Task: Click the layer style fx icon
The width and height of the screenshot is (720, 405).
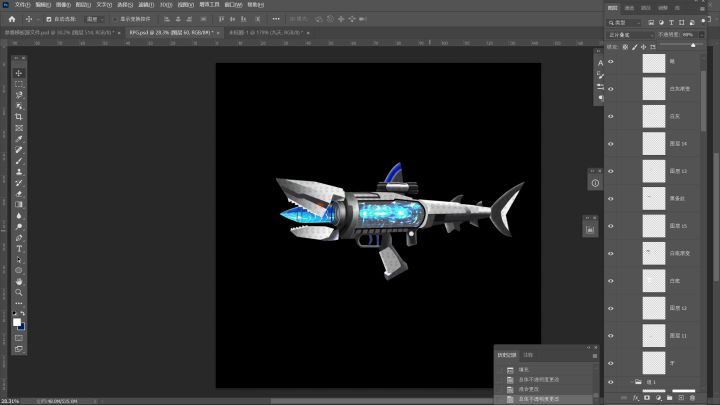Action: click(636, 397)
